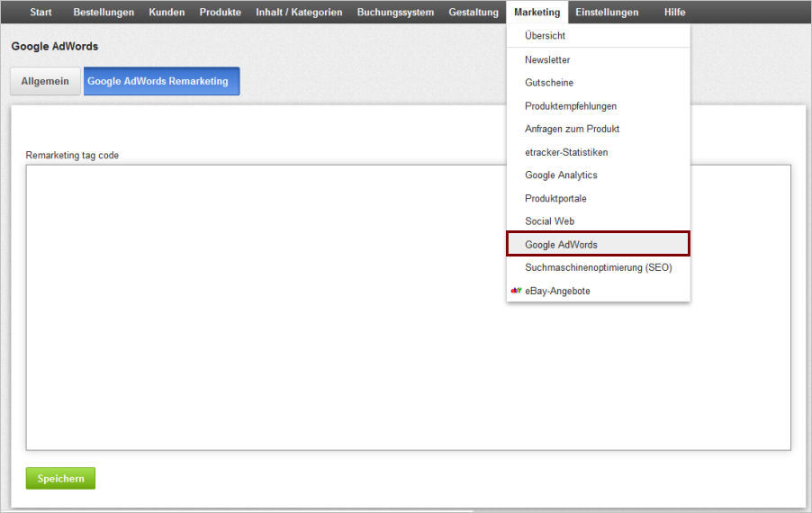Open the Kunden menu
812x513 pixels.
(x=167, y=12)
